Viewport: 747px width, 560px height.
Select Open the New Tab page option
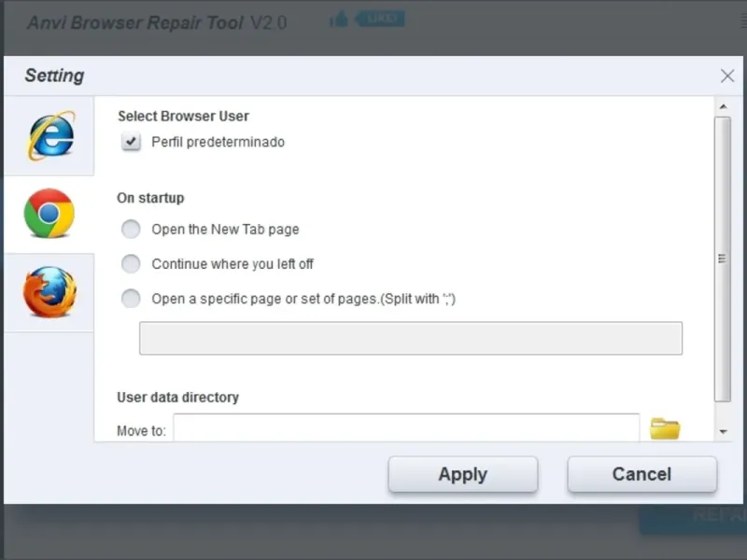[132, 229]
